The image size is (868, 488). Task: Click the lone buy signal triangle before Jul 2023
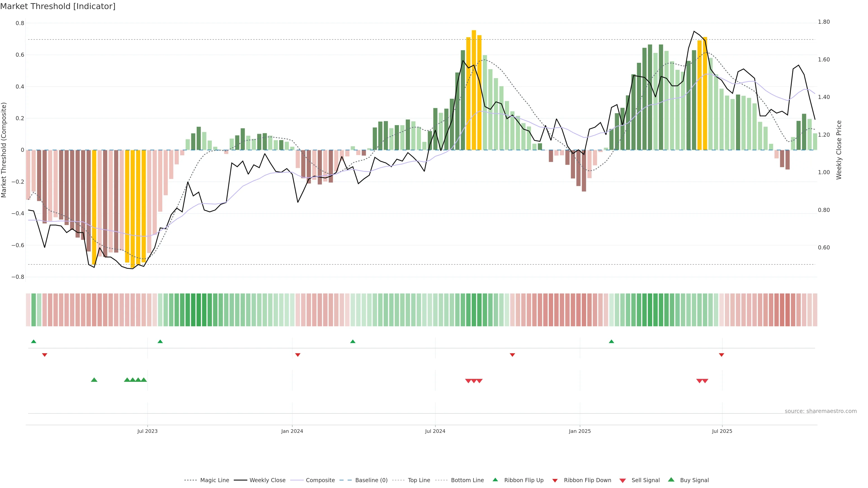(x=94, y=380)
